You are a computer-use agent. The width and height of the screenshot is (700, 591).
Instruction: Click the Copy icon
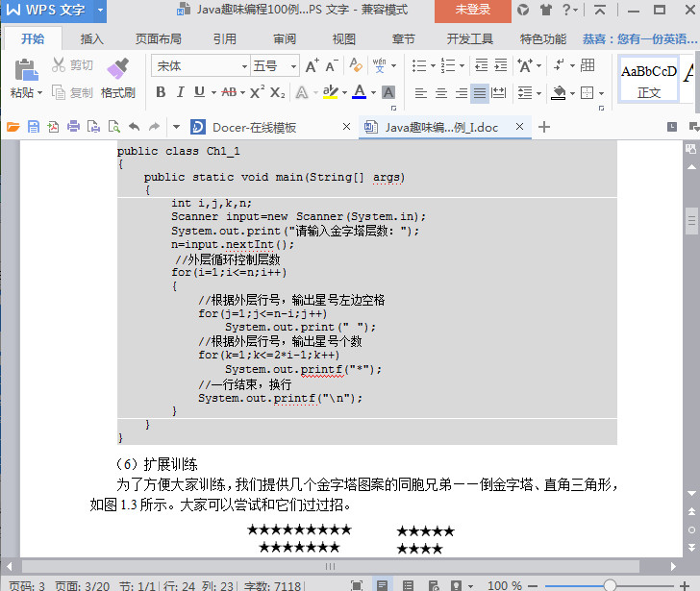(x=59, y=92)
